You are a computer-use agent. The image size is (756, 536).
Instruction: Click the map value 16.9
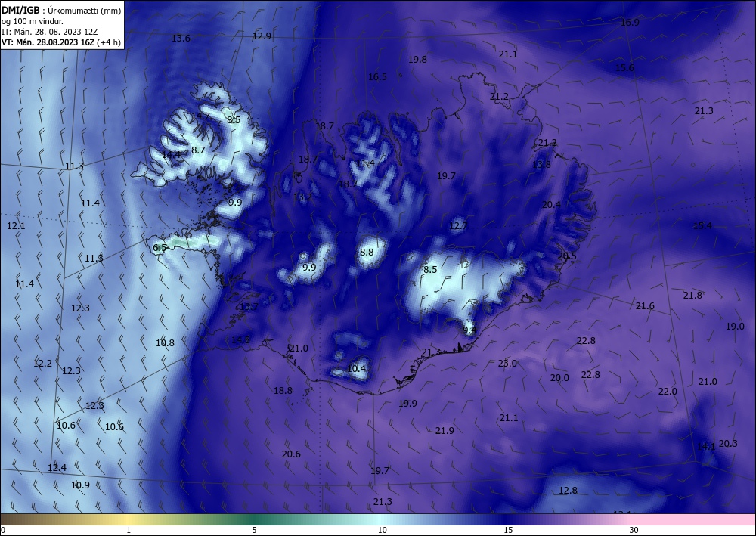pos(631,23)
